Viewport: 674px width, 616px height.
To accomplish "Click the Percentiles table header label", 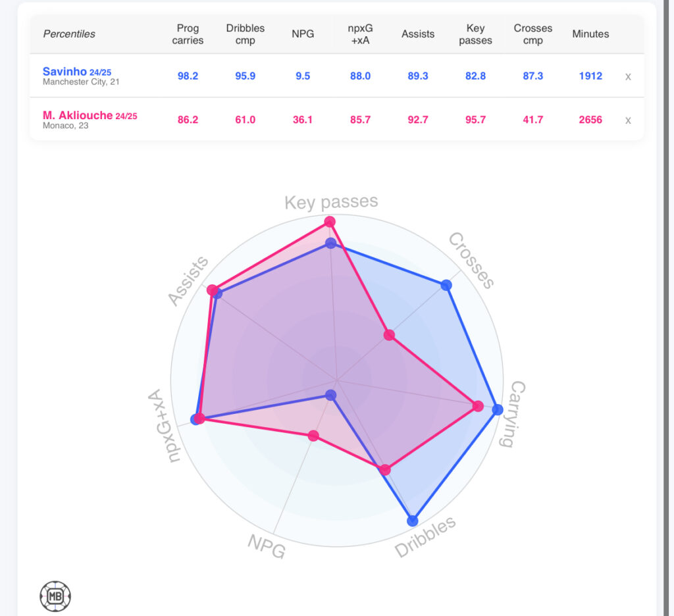I will point(69,34).
